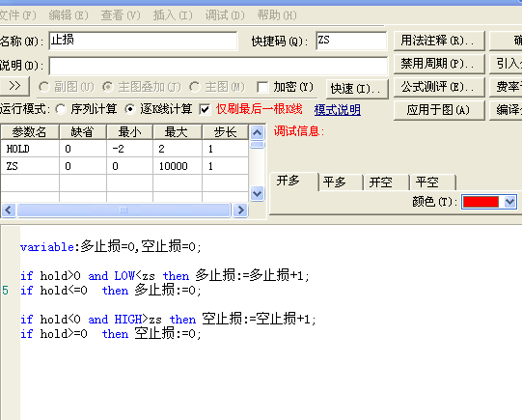Click the horizontal scroll-right arrow
The width and height of the screenshot is (522, 420).
click(240, 210)
